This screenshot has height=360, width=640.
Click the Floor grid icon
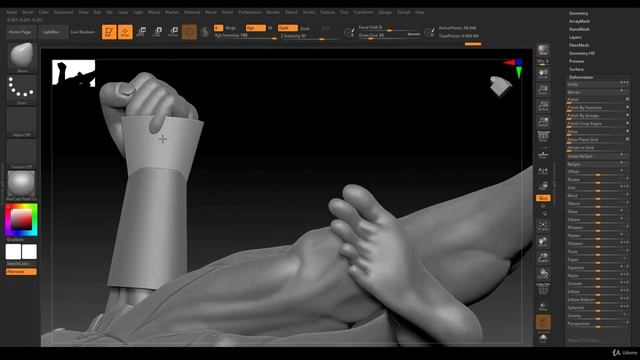tap(543, 155)
